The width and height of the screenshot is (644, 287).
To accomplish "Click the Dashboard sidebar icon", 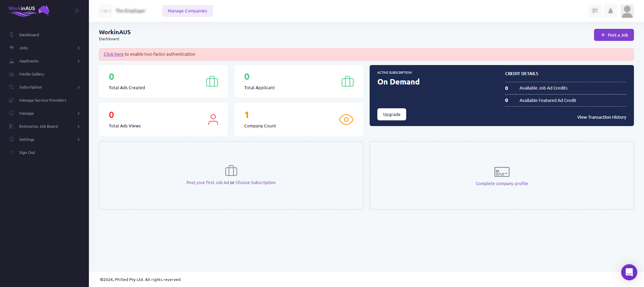I will coord(12,35).
